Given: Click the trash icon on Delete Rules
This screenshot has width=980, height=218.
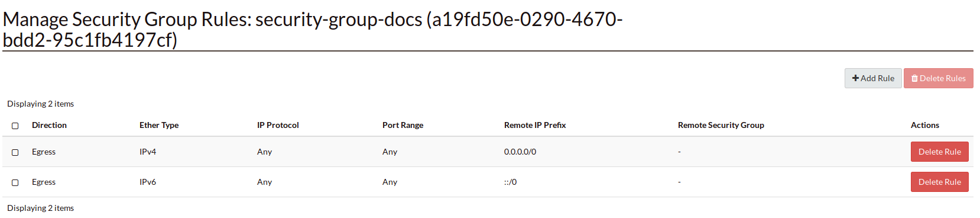Looking at the screenshot, I should pyautogui.click(x=914, y=78).
